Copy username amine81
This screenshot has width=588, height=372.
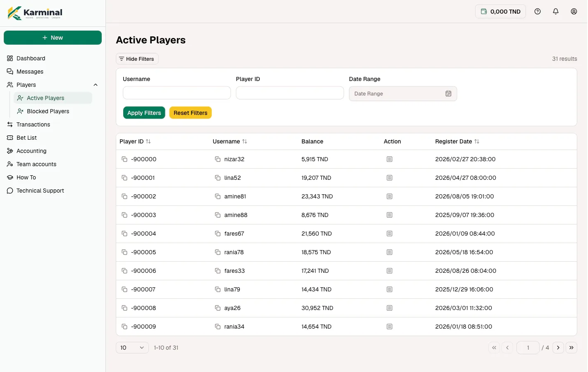click(x=218, y=196)
